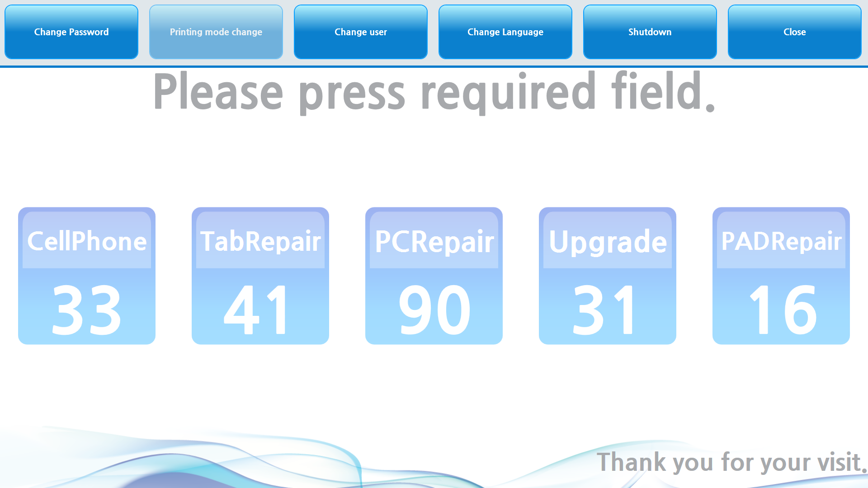Press the Change Password button

[x=71, y=32]
